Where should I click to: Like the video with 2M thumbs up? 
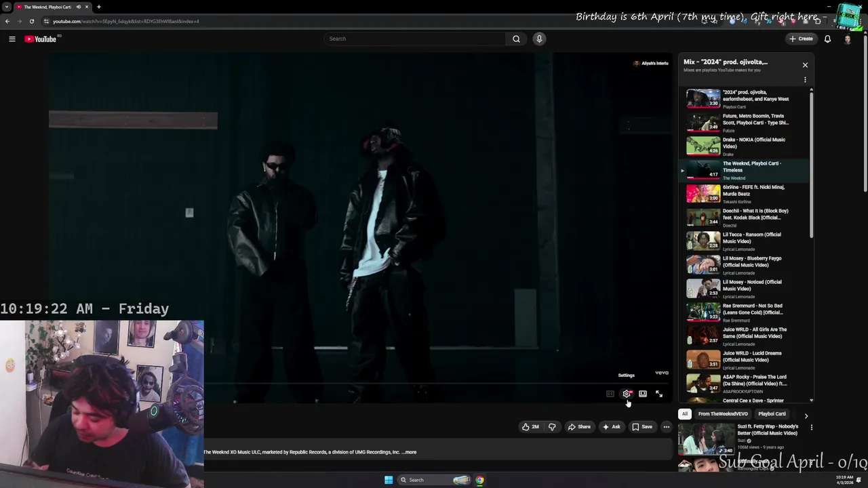(x=530, y=427)
